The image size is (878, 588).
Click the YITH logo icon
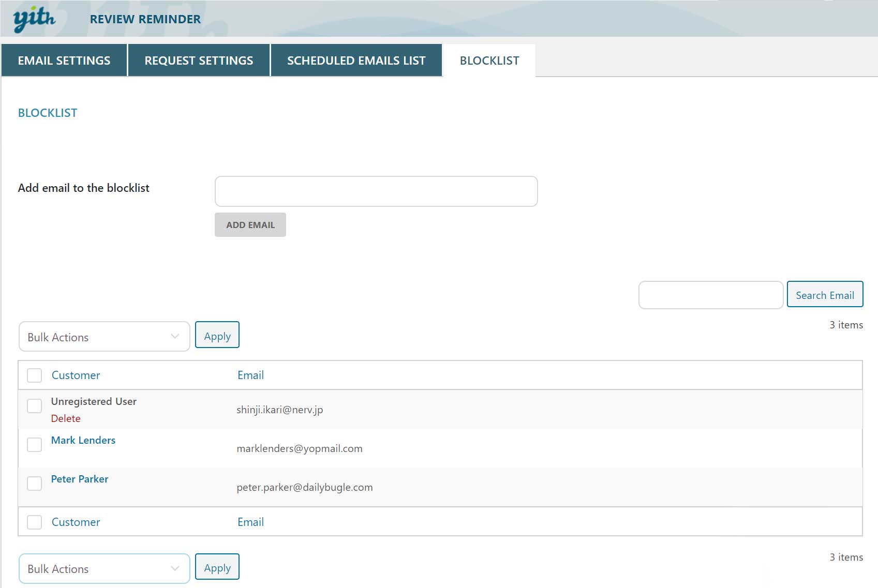pyautogui.click(x=34, y=19)
